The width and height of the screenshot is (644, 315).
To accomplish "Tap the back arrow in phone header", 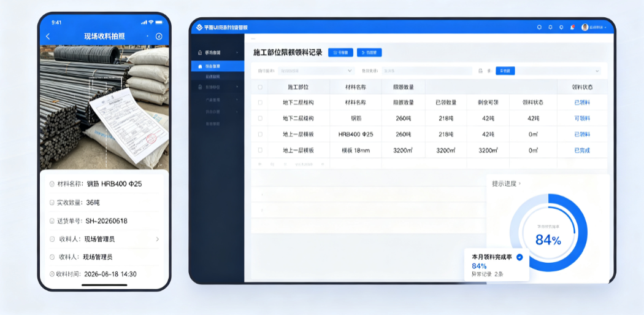I will point(48,36).
